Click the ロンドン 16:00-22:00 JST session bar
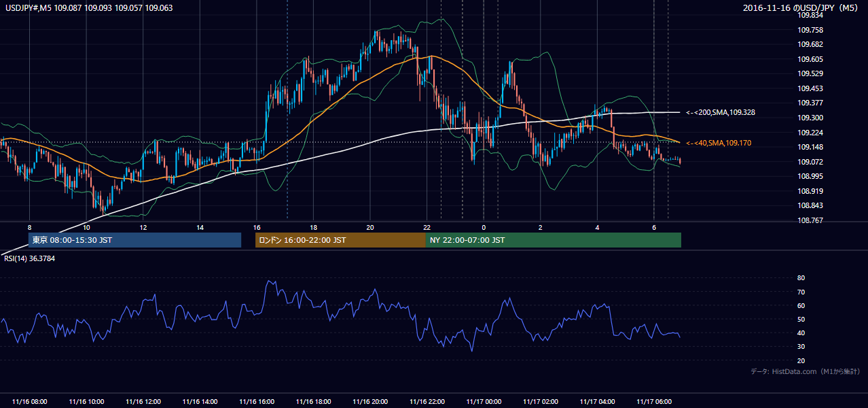The image size is (868, 408). [x=340, y=240]
